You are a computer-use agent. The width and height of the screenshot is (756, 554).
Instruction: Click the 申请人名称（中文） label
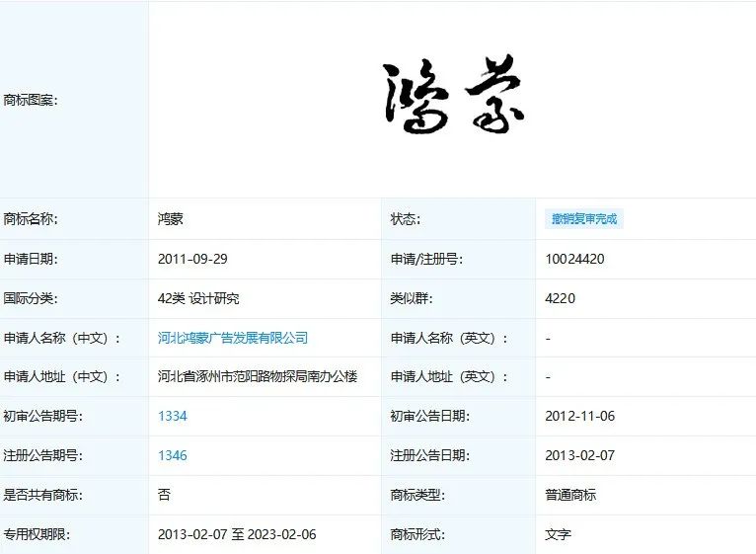tap(62, 338)
